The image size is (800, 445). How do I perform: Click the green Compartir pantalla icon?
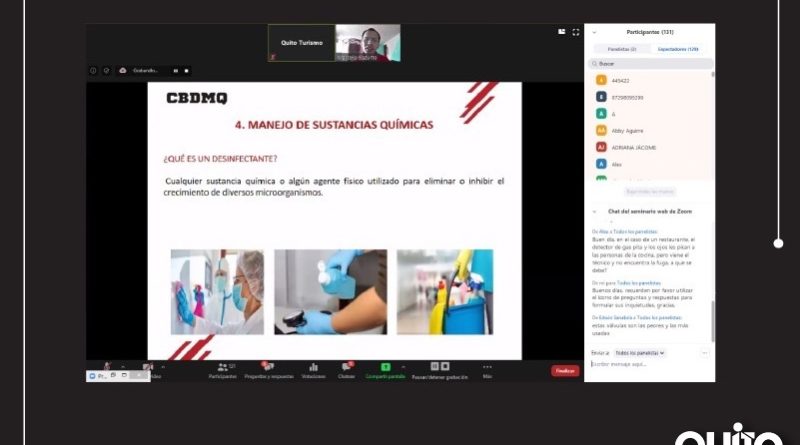pos(385,368)
